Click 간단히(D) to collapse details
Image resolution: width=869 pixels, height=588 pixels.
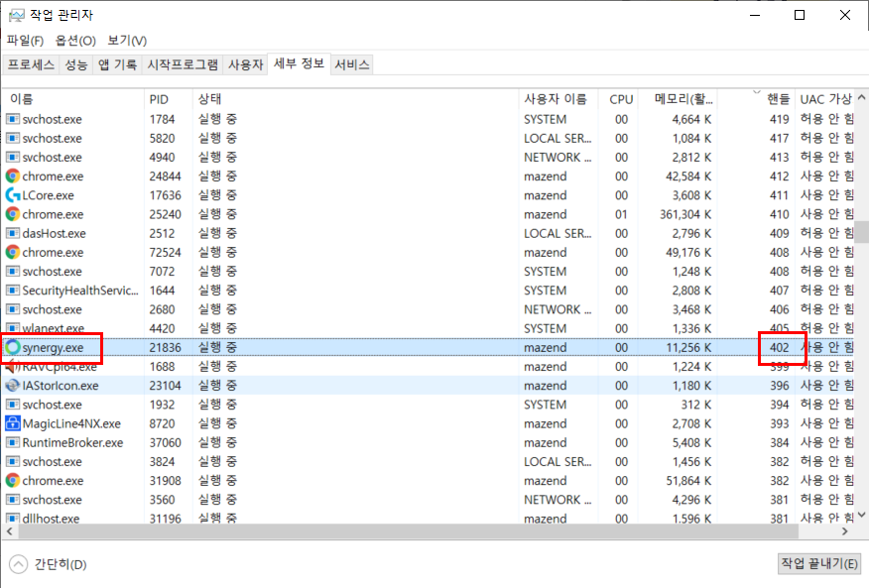[x=49, y=564]
